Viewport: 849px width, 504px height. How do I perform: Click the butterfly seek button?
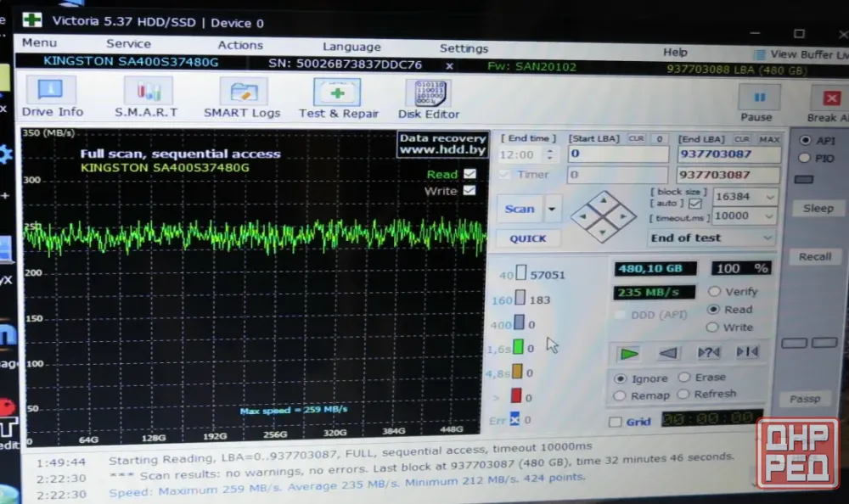747,352
